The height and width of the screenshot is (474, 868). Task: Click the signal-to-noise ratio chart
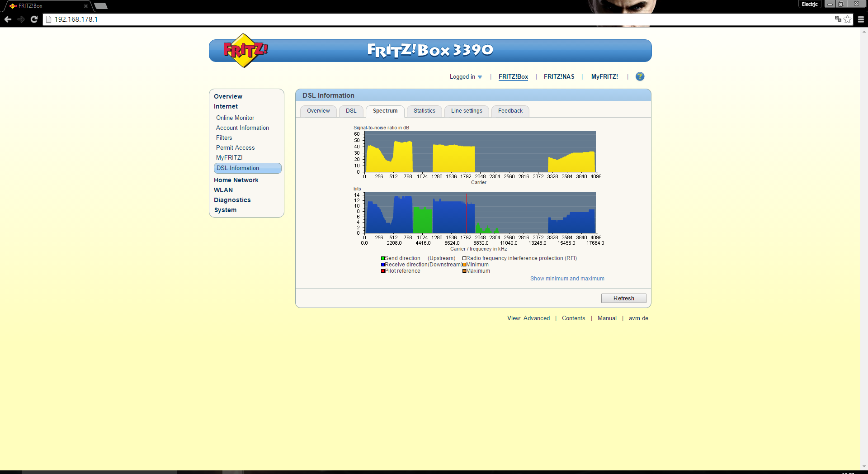(480, 152)
